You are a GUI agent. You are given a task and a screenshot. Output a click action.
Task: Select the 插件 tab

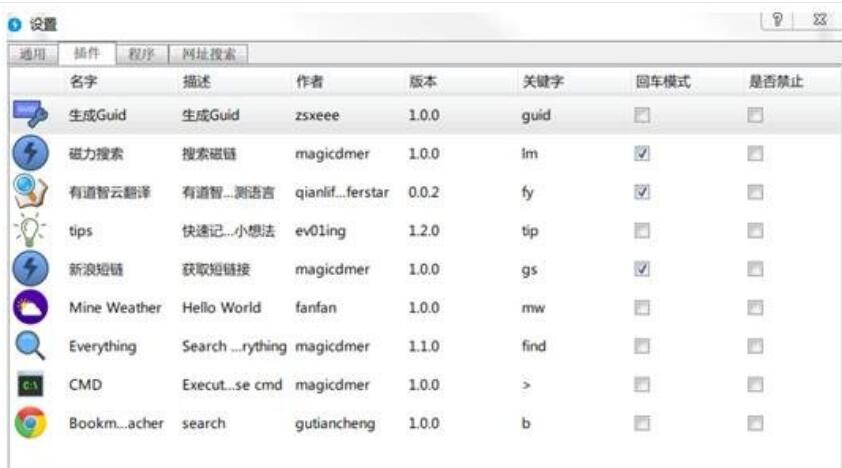coord(87,53)
